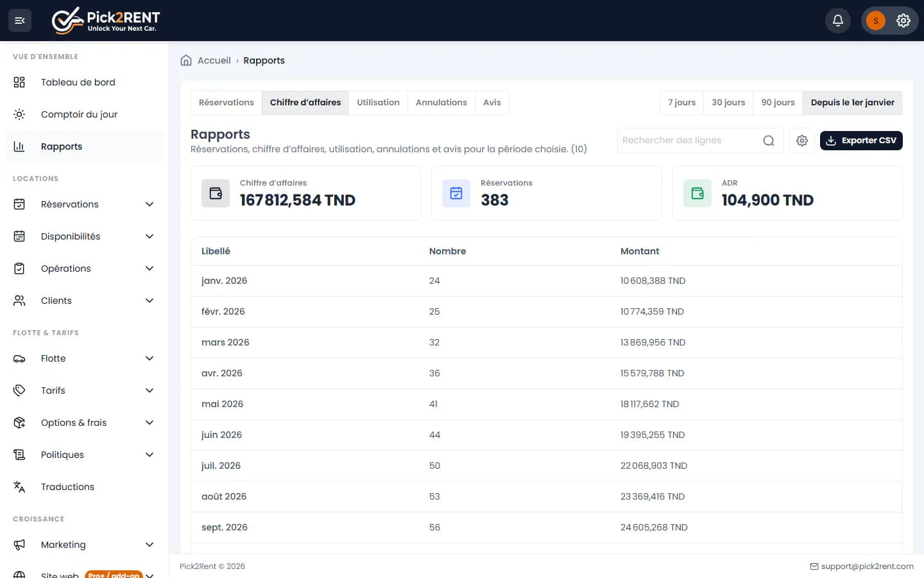Switch to the Réservations report tab

[x=227, y=103]
